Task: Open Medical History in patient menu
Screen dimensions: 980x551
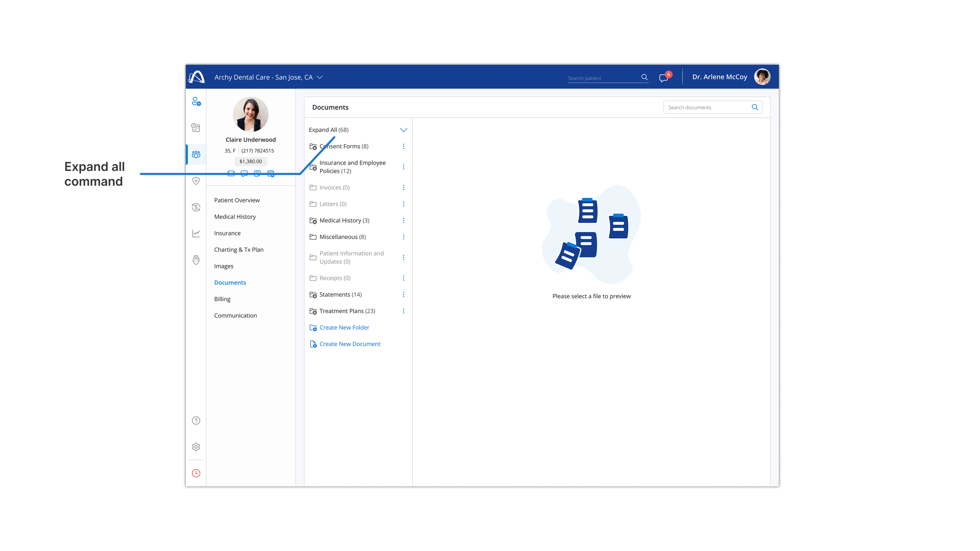Action: click(235, 217)
